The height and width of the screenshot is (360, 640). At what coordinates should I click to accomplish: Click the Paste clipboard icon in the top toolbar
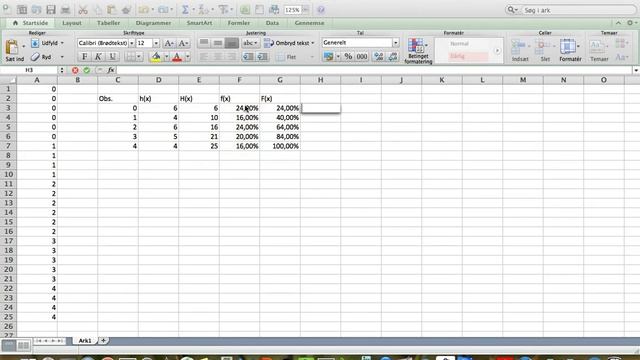point(111,10)
